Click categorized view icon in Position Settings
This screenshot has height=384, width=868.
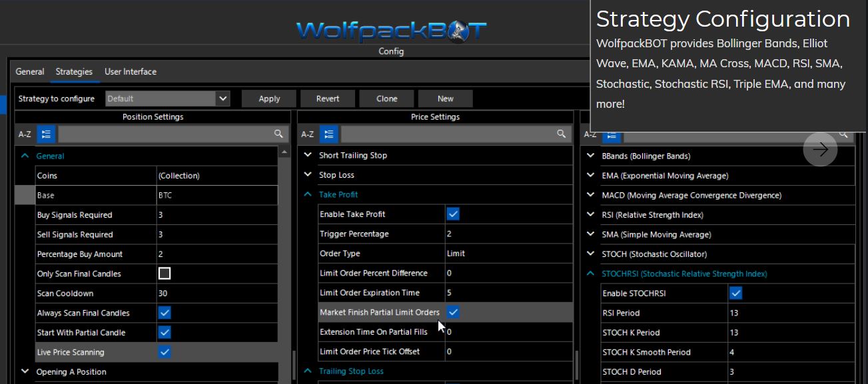coord(46,134)
